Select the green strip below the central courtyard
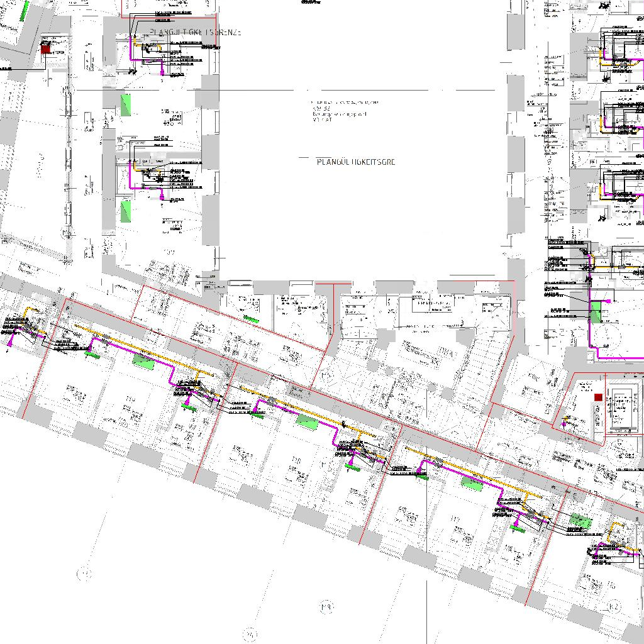644x644 pixels. (251, 319)
